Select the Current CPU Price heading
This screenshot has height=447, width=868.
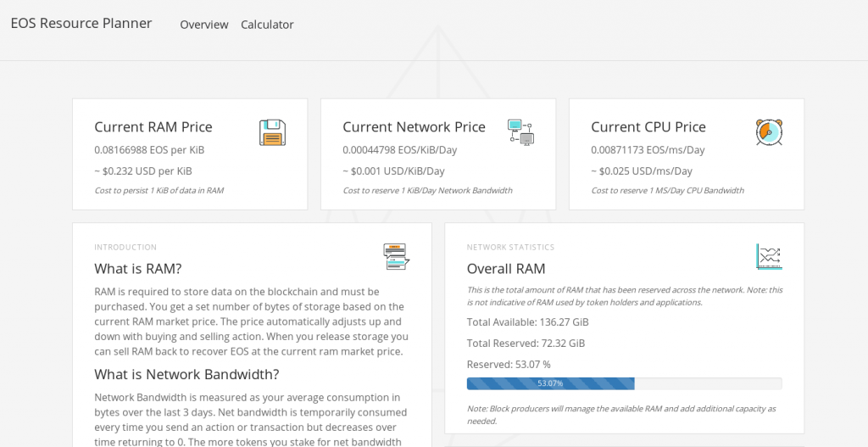[648, 127]
